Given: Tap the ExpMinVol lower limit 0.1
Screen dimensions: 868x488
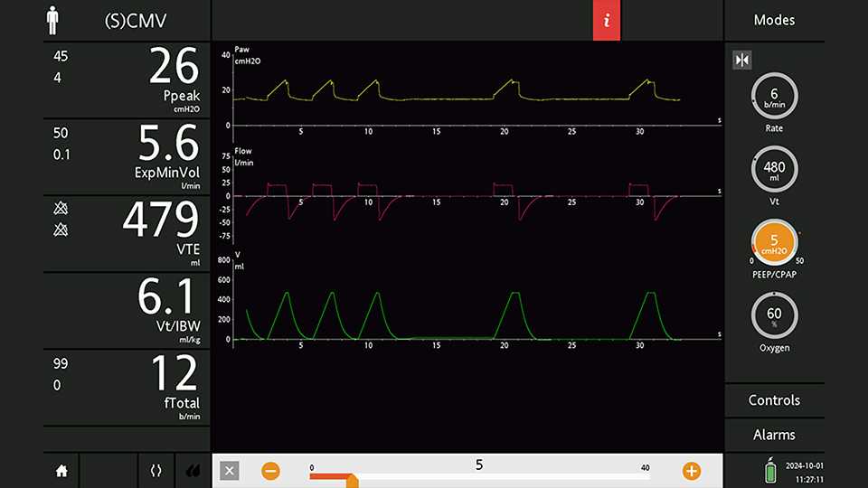Looking at the screenshot, I should click(x=62, y=155).
